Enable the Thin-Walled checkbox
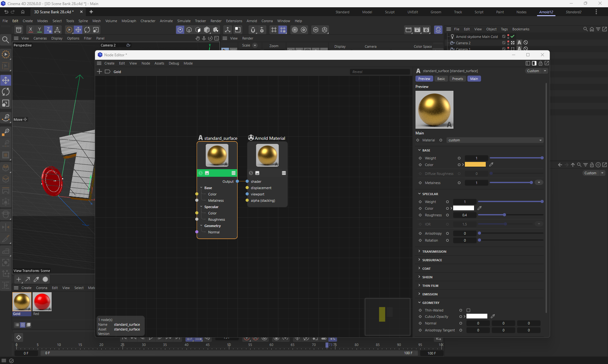Screen dimensions: 608x364 tap(468, 310)
